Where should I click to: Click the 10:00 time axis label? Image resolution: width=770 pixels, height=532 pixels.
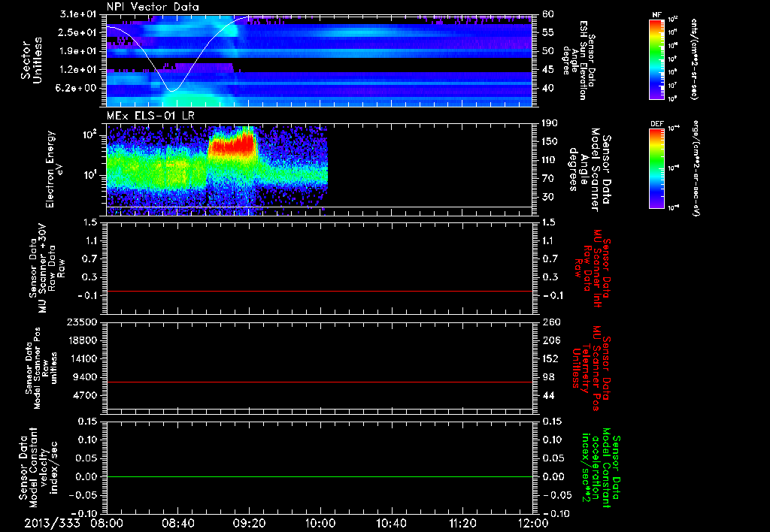320,523
